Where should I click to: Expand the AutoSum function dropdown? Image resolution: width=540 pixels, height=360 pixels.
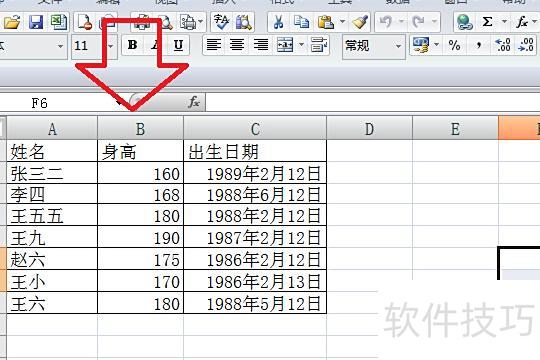(x=505, y=22)
